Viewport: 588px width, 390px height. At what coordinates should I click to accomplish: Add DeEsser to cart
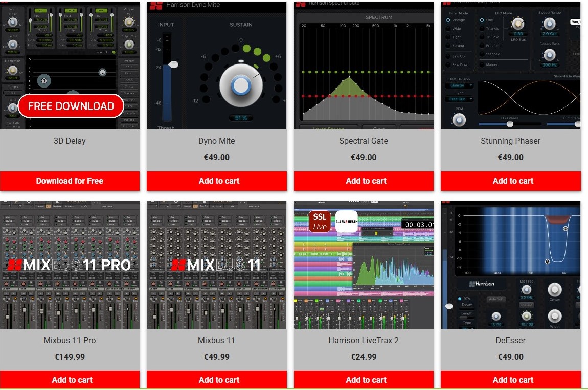[x=511, y=380]
